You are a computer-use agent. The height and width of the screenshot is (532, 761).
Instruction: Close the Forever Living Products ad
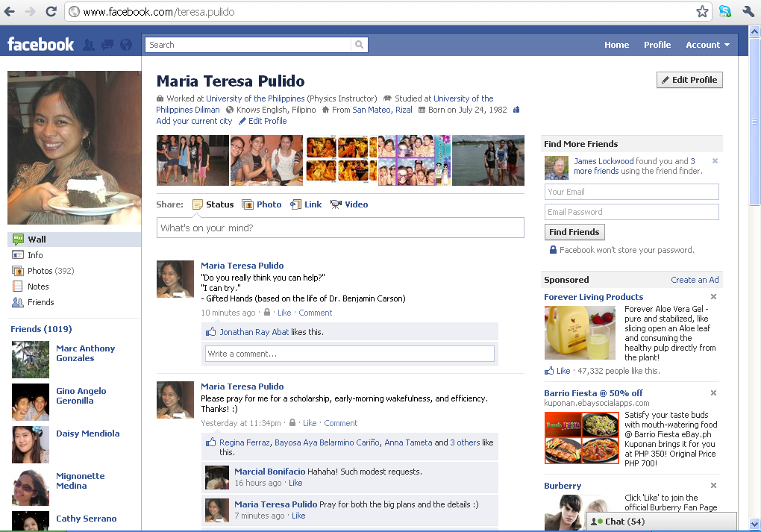713,296
